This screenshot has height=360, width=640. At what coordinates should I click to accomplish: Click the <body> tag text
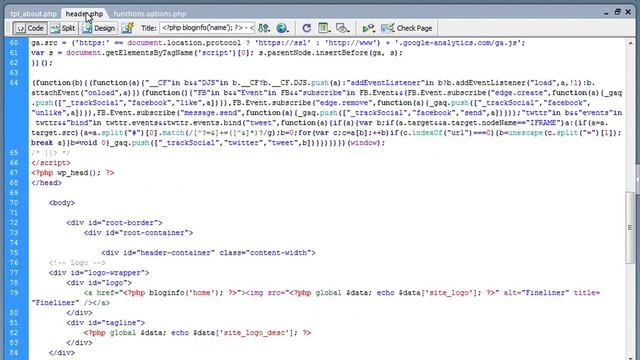point(62,203)
